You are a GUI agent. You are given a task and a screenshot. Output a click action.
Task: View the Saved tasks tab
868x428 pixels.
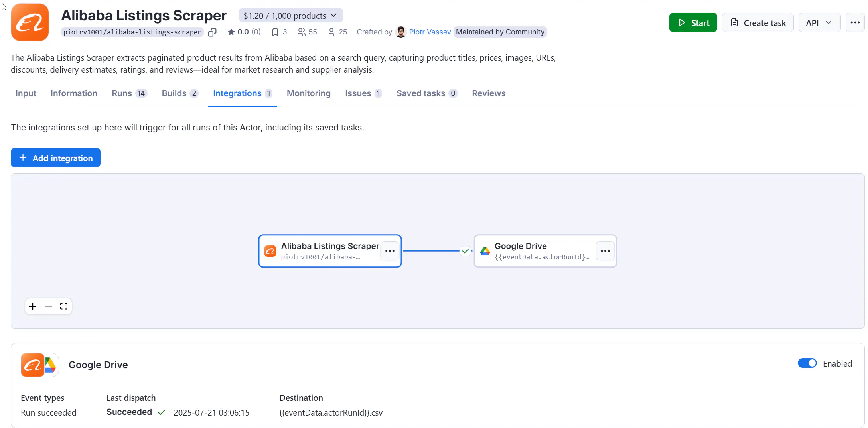click(x=427, y=93)
